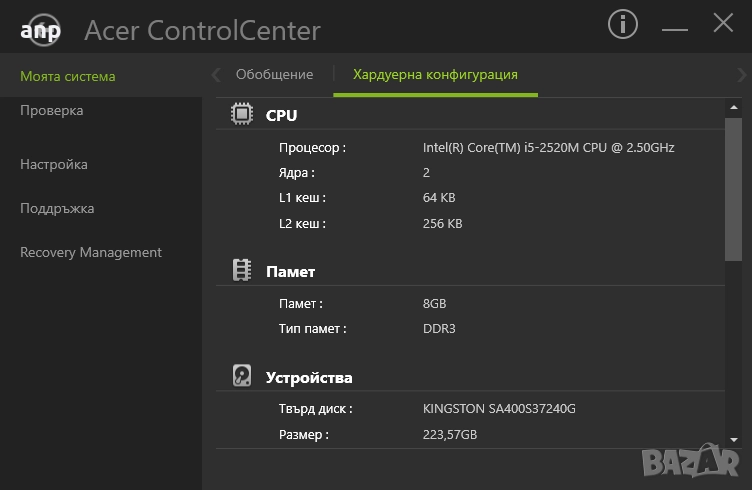Image resolution: width=752 pixels, height=490 pixels.
Task: Click the CPU chip icon
Action: [x=242, y=114]
